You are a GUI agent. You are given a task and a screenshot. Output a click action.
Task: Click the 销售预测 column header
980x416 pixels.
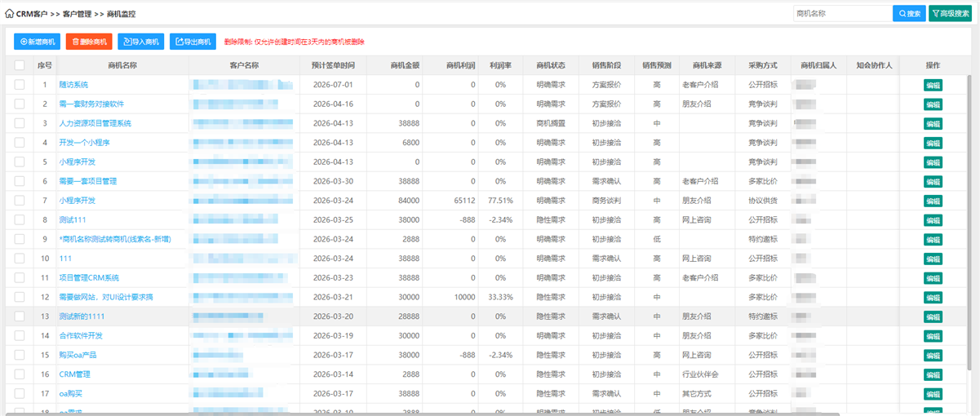tap(657, 65)
